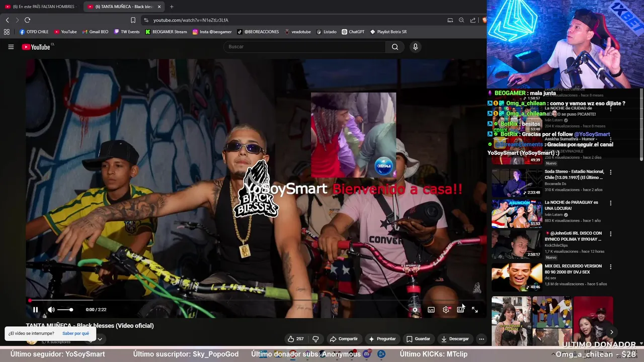Open the Gmail BEO bookmark
Image resolution: width=644 pixels, height=362 pixels.
coord(95,32)
